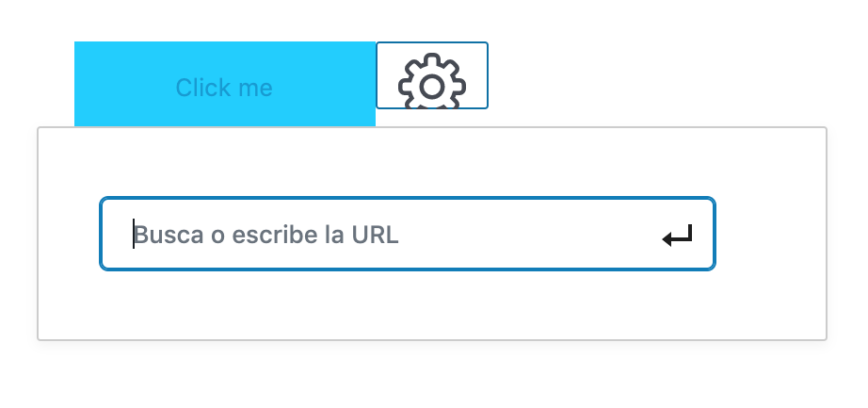Click the blinking text cursor in the URL input
The height and width of the screenshot is (408, 868).
(134, 235)
